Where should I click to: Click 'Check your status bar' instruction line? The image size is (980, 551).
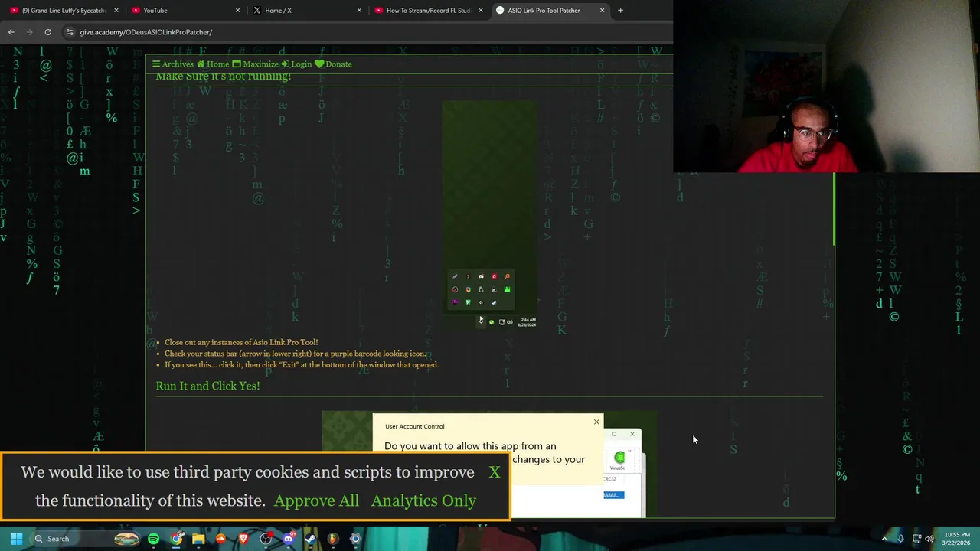point(296,354)
